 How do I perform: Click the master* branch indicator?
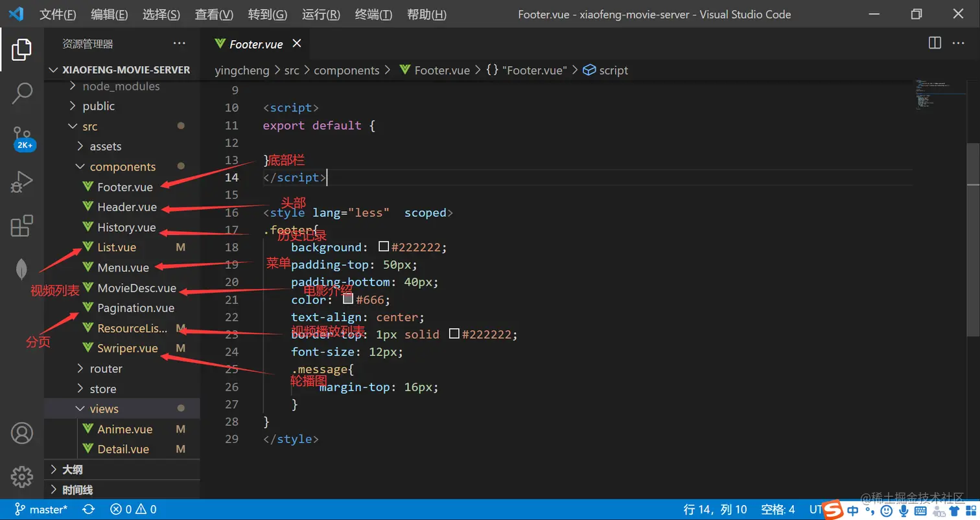[41, 510]
